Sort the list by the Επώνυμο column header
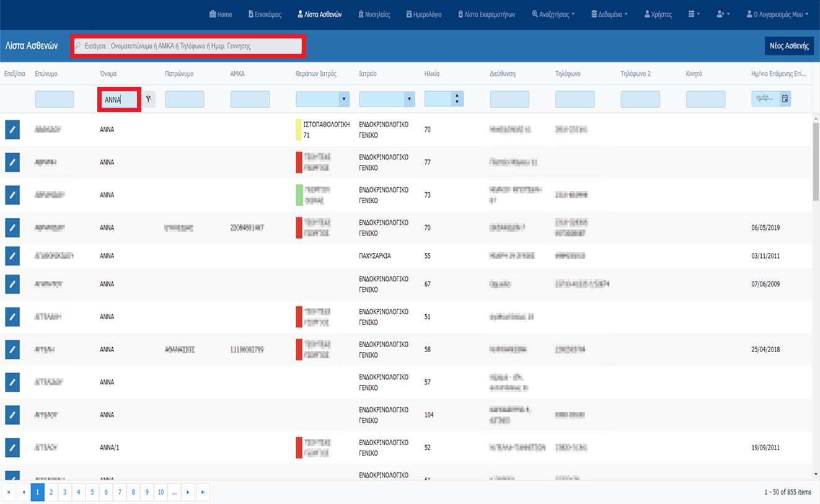The width and height of the screenshot is (820, 504). [x=46, y=74]
